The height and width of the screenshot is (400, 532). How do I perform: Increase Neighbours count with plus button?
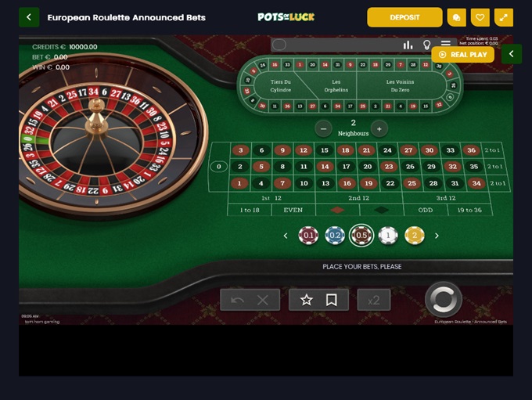pos(379,129)
